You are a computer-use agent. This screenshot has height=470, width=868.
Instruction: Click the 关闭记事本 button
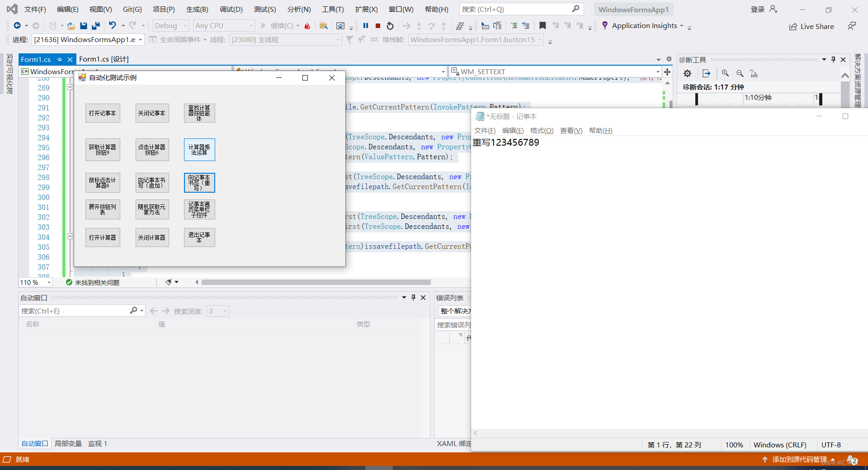coord(152,113)
